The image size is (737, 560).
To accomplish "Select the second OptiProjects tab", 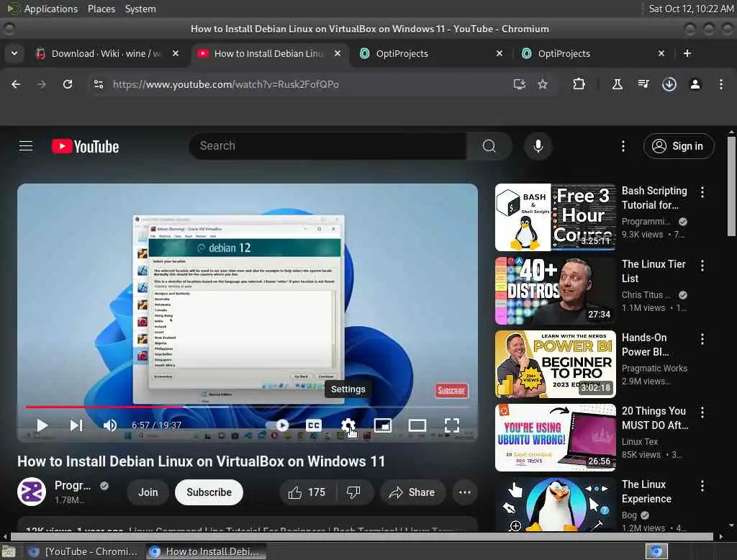I will [594, 53].
